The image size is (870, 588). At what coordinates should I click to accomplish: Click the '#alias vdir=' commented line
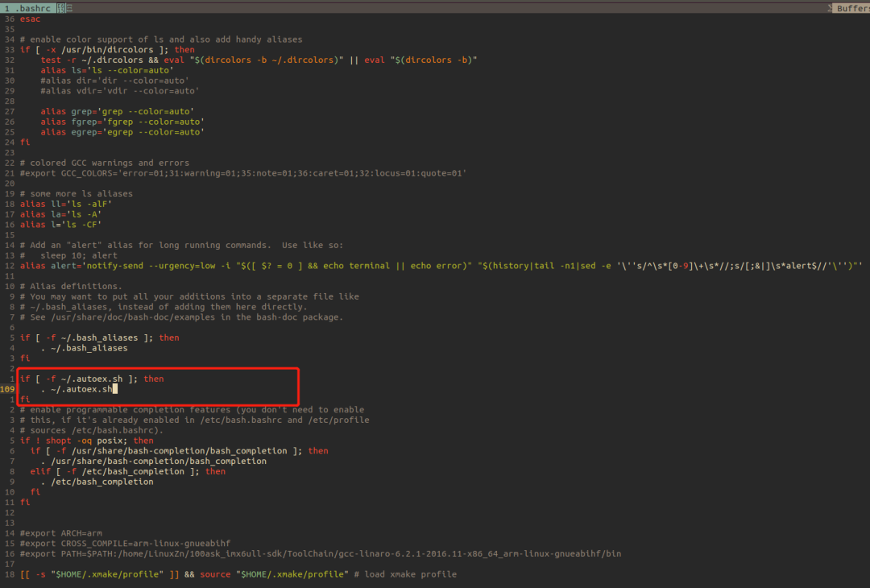[119, 91]
